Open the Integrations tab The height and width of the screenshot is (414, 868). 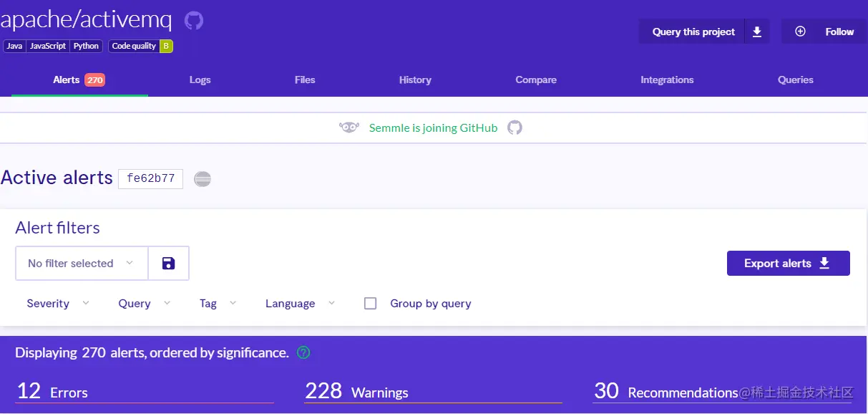[667, 80]
